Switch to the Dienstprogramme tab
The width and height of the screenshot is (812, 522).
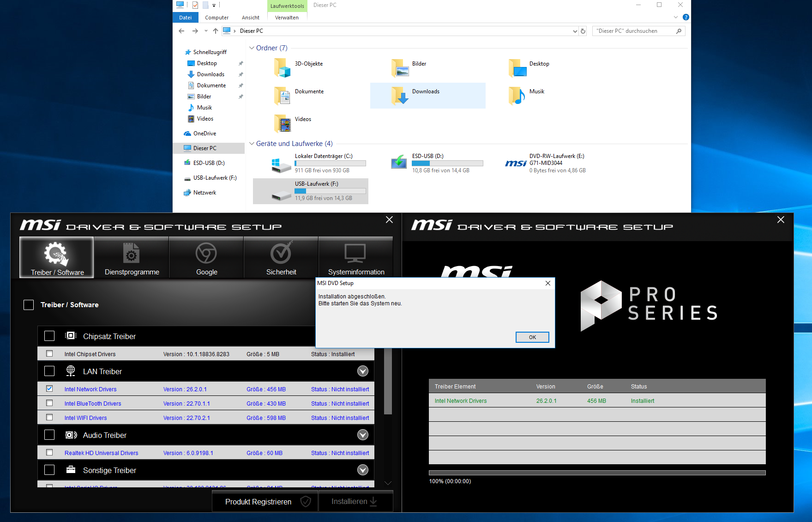coord(132,257)
